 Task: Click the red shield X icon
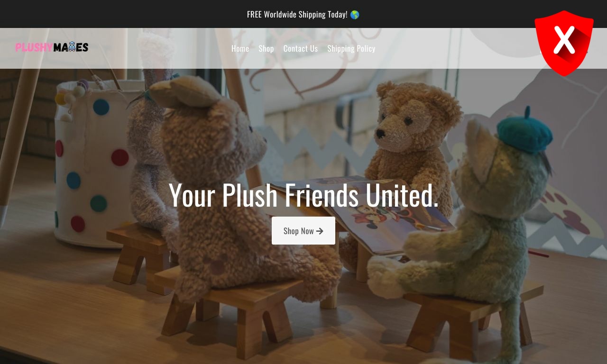(x=564, y=43)
